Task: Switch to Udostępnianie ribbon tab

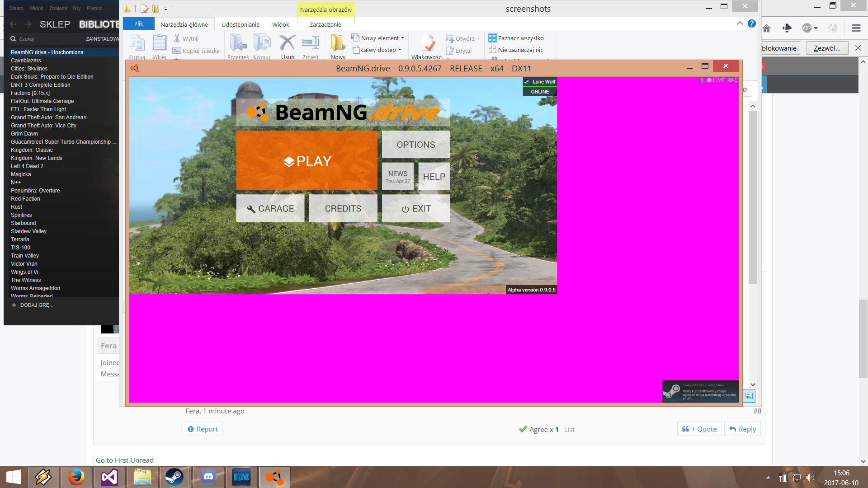Action: pyautogui.click(x=241, y=24)
